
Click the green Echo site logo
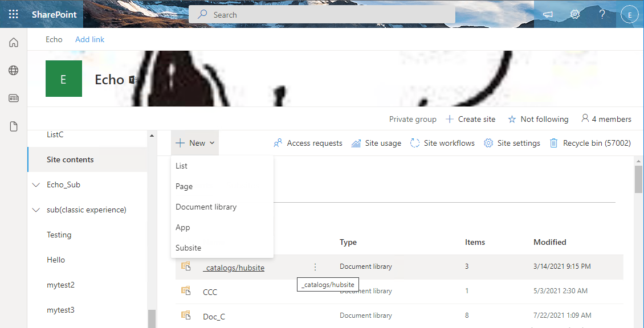pos(64,79)
